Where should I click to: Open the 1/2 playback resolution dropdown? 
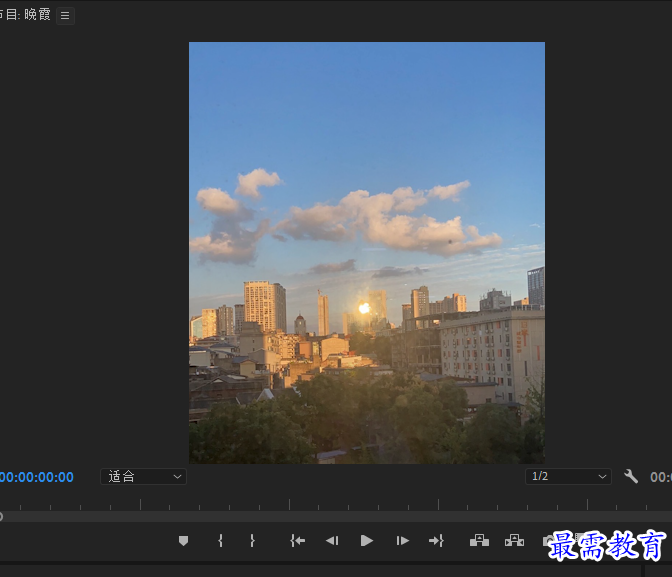pyautogui.click(x=568, y=477)
